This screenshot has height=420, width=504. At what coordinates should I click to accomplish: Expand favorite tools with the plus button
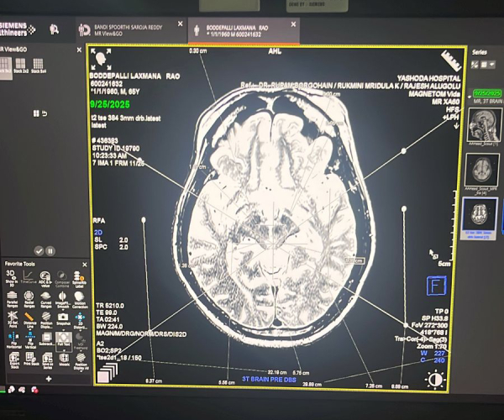pos(48,379)
